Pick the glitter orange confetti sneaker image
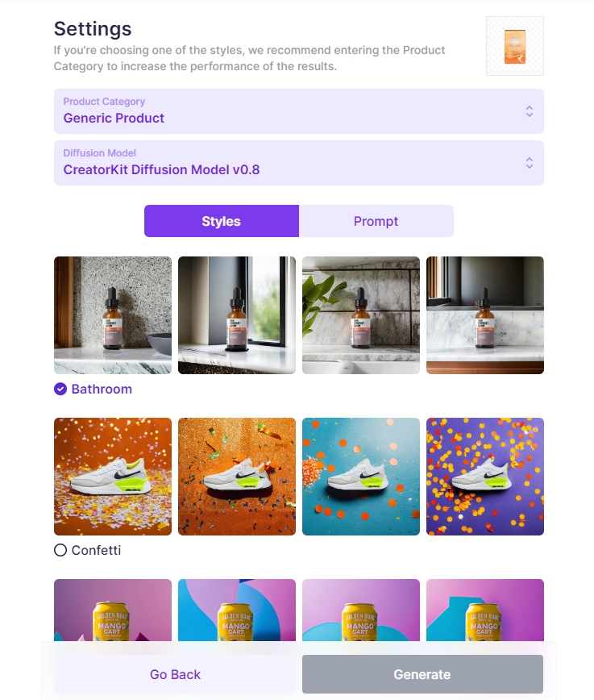Viewport: 594px width, 700px height. (237, 477)
